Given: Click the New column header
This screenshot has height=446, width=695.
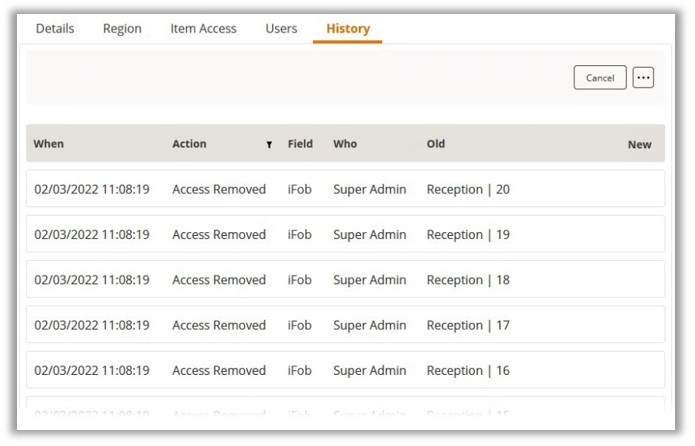Looking at the screenshot, I should pyautogui.click(x=639, y=145).
